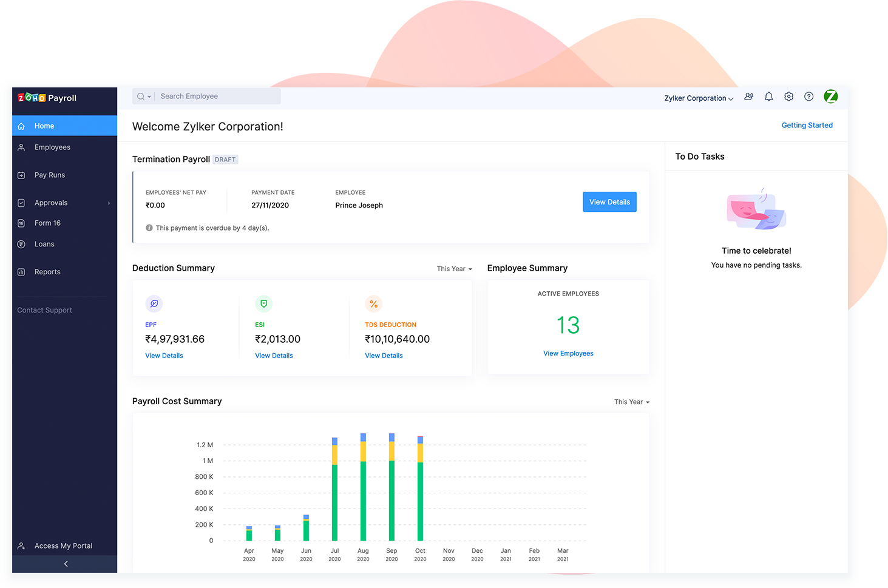Image resolution: width=888 pixels, height=588 pixels.
Task: Open the notifications bell
Action: [768, 96]
